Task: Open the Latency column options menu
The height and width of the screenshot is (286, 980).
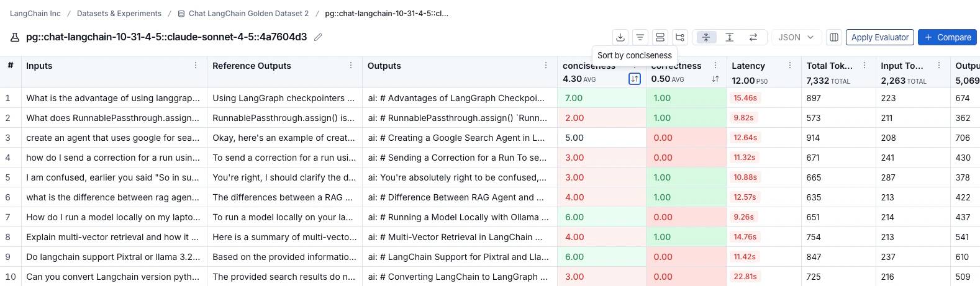Action: [790, 65]
